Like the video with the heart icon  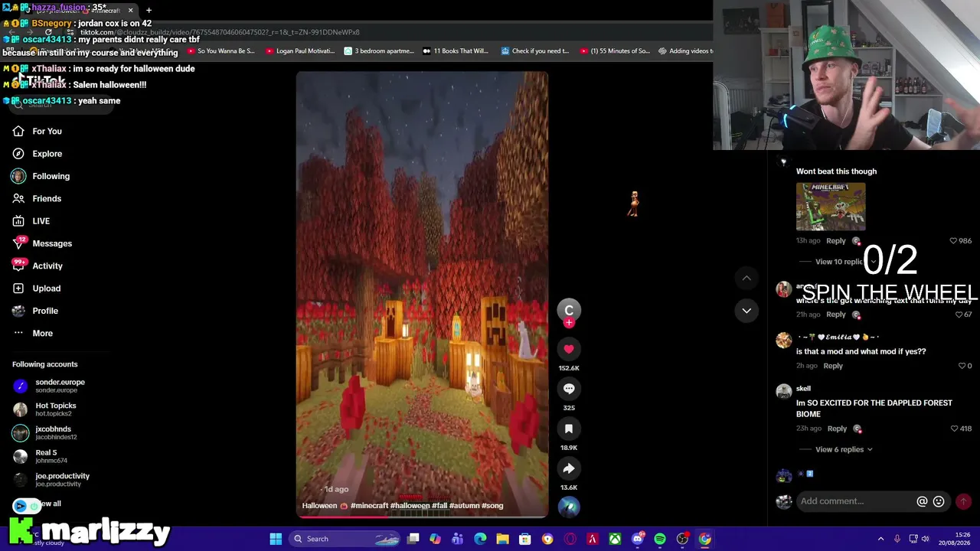[569, 349]
